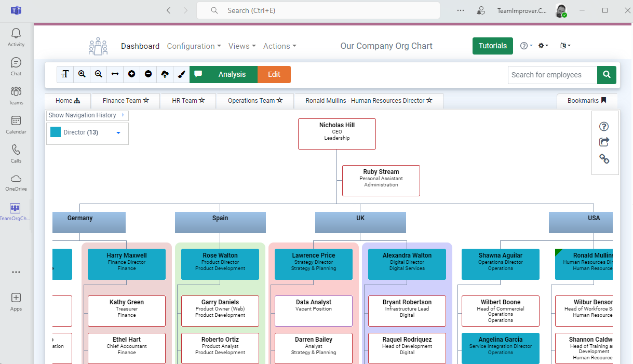633x364 pixels.
Task: Open the settings gear dropdown
Action: point(543,46)
